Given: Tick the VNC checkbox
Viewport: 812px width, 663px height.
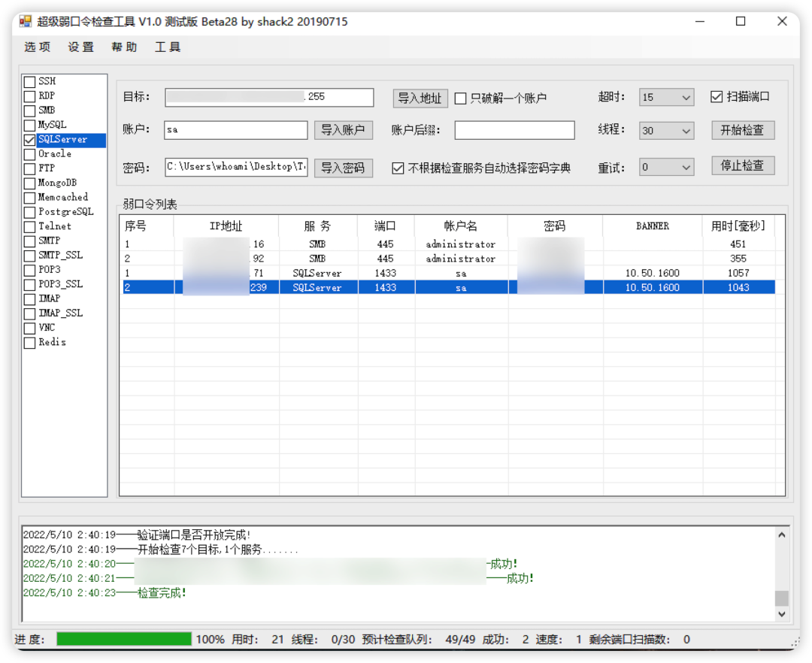Looking at the screenshot, I should coord(29,328).
